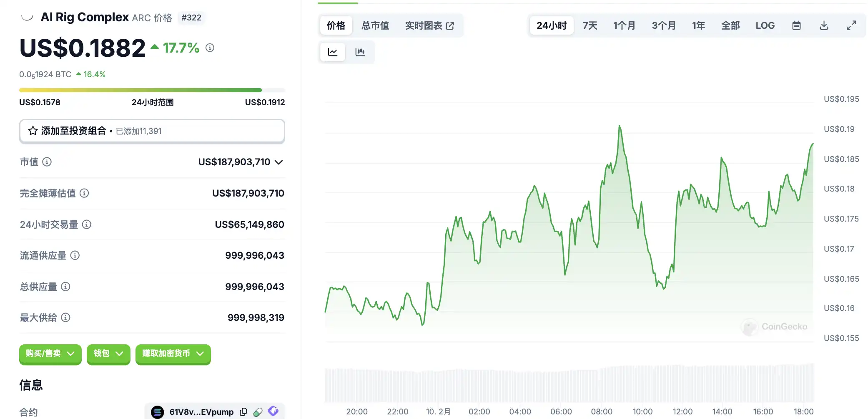Select the 7天 time range
Image resolution: width=868 pixels, height=419 pixels.
(590, 25)
